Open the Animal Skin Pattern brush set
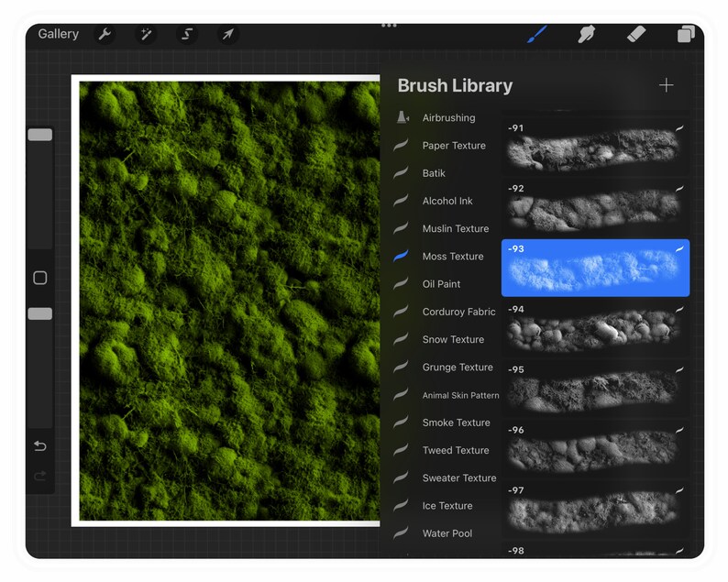728x582 pixels. click(446, 395)
